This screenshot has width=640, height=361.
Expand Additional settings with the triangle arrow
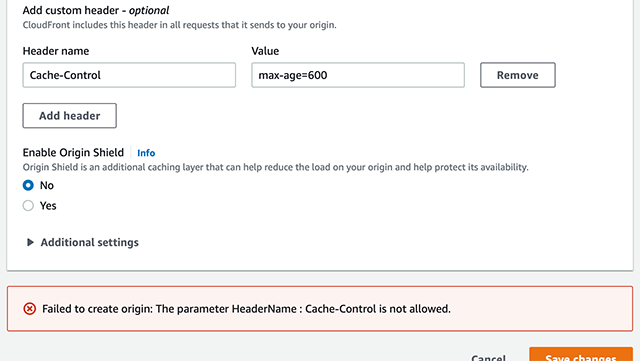click(30, 243)
